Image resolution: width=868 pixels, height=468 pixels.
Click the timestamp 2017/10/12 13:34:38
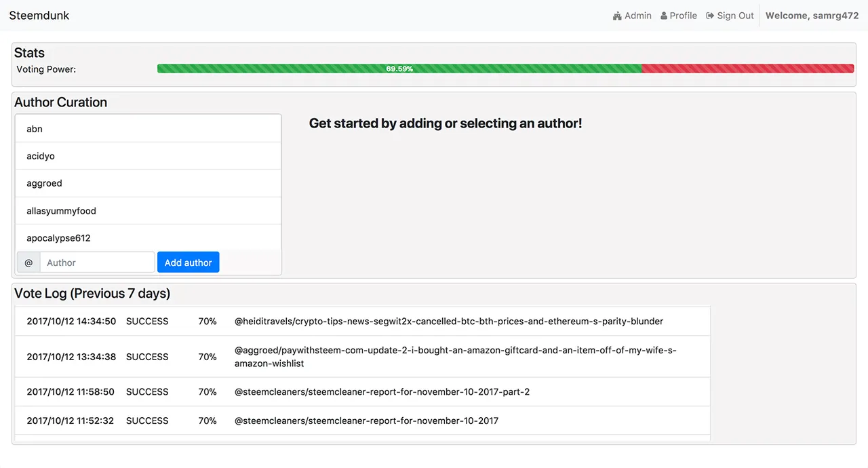click(x=71, y=357)
